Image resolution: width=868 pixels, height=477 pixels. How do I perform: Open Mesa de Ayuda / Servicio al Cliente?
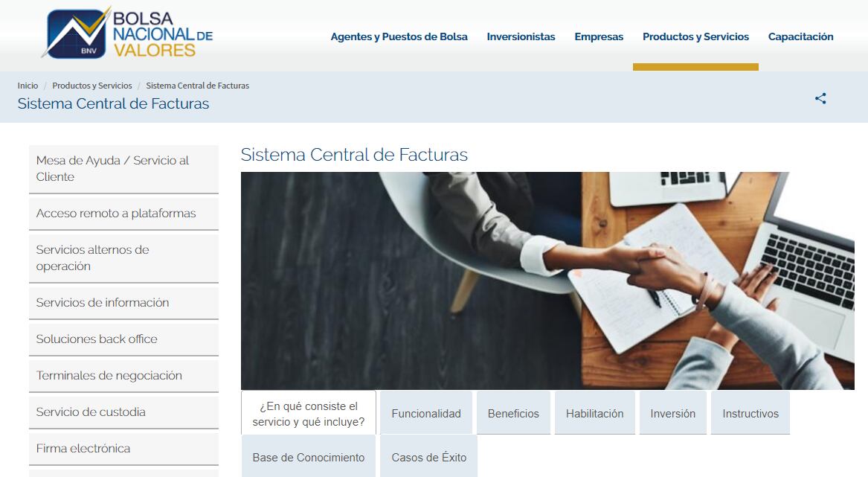(x=123, y=169)
